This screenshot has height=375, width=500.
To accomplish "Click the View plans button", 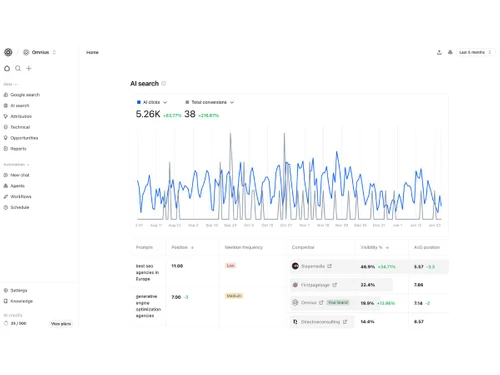I will 61,324.
